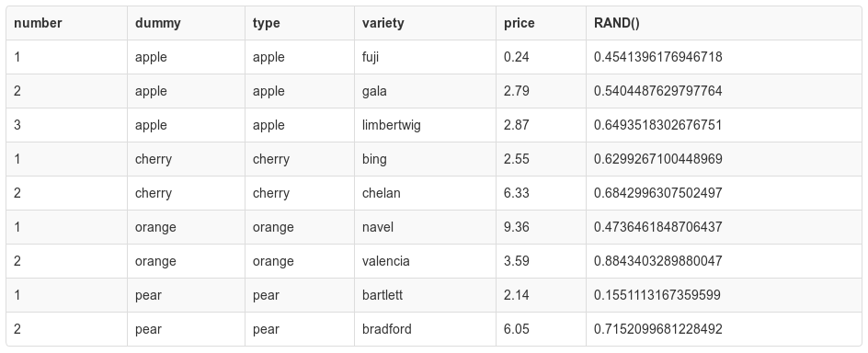
Task: Click the price value 6.33
Action: coord(517,193)
